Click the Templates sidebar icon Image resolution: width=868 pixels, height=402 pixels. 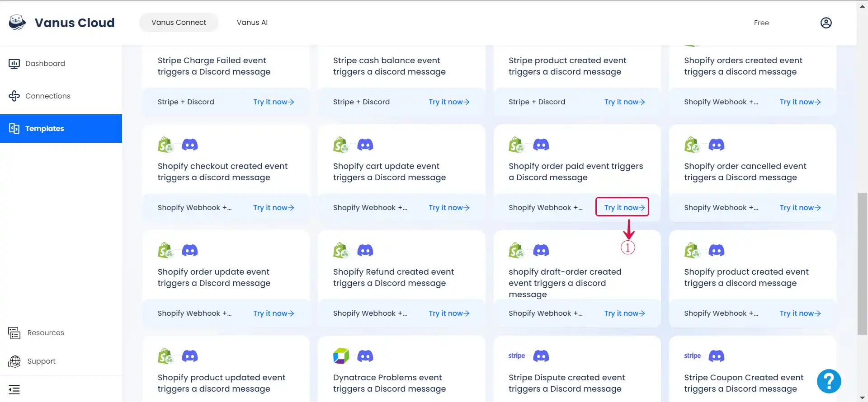click(14, 128)
